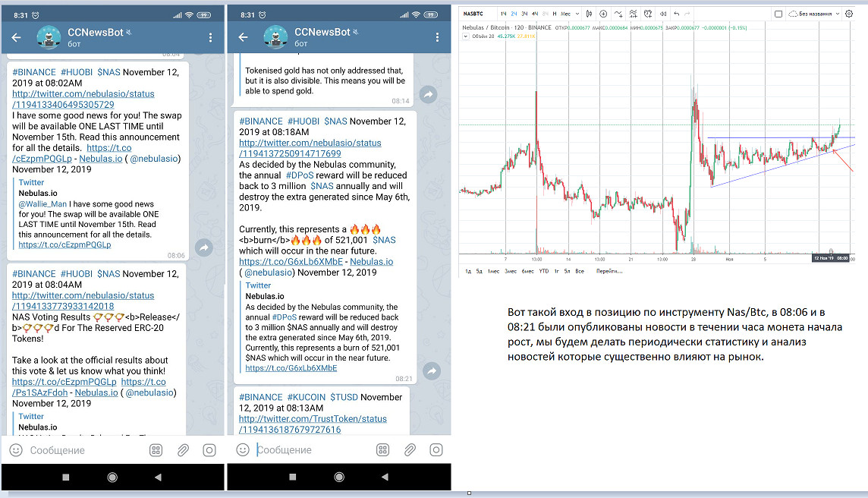Tap the camera icon in right chat
The image size is (868, 498).
tap(436, 450)
